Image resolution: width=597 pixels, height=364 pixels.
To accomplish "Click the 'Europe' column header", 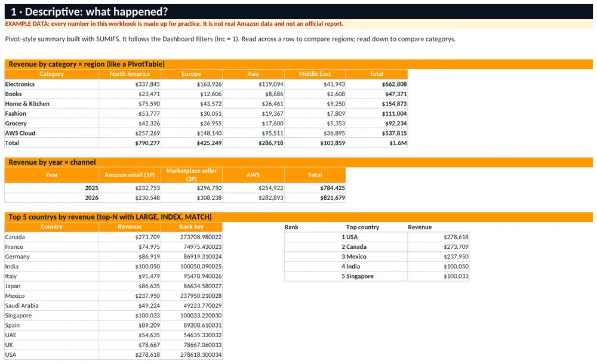I will pyautogui.click(x=191, y=74).
